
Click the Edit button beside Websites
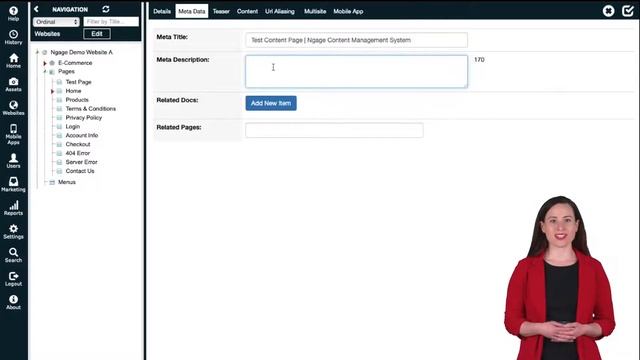(x=97, y=34)
